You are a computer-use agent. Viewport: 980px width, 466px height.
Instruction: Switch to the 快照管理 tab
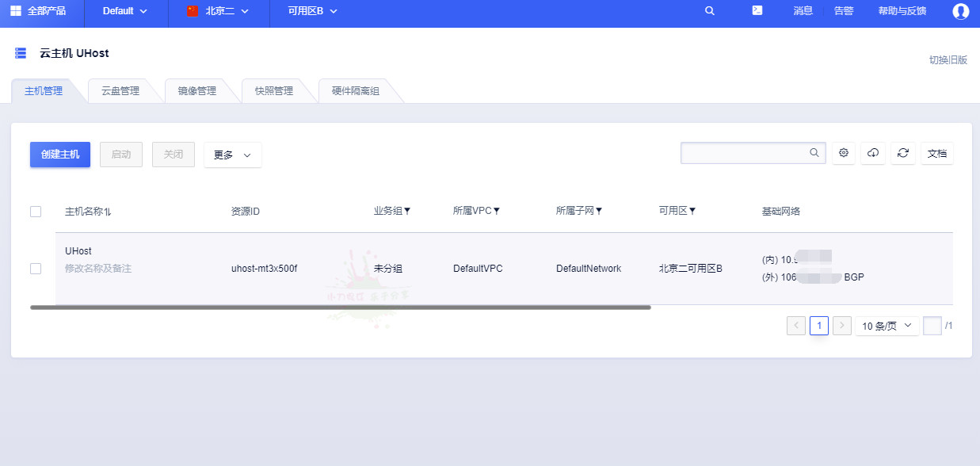pyautogui.click(x=274, y=91)
